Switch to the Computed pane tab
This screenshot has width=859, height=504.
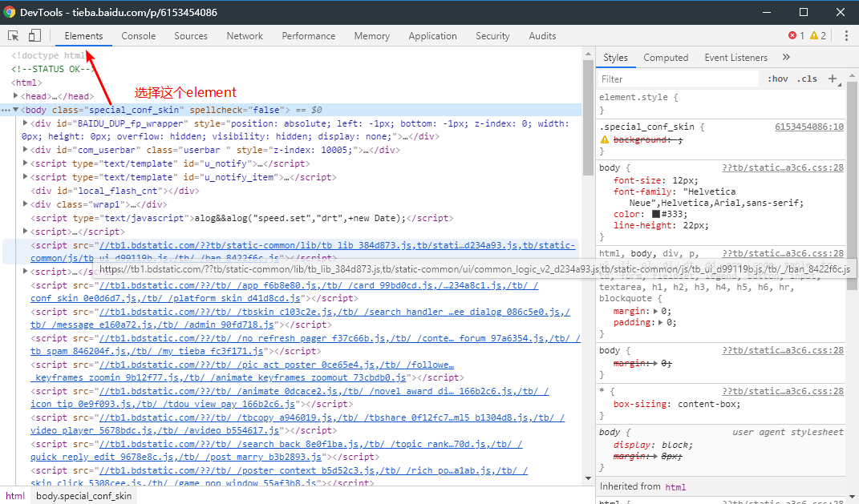coord(666,58)
